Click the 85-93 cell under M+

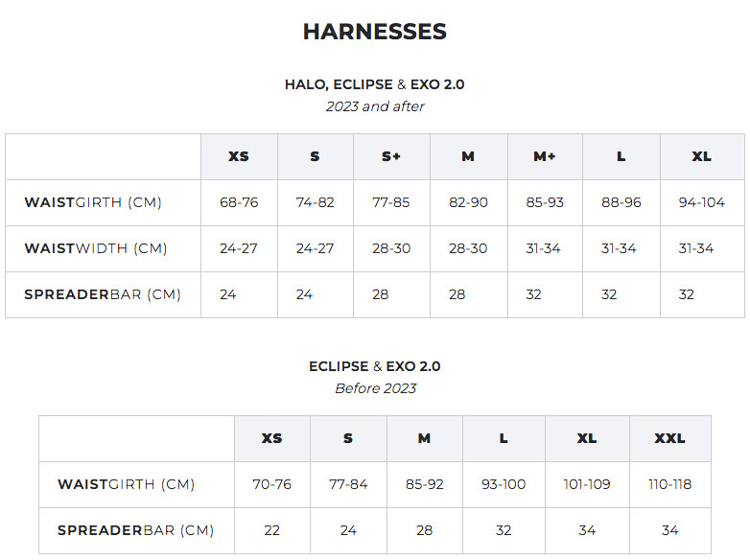click(x=545, y=202)
